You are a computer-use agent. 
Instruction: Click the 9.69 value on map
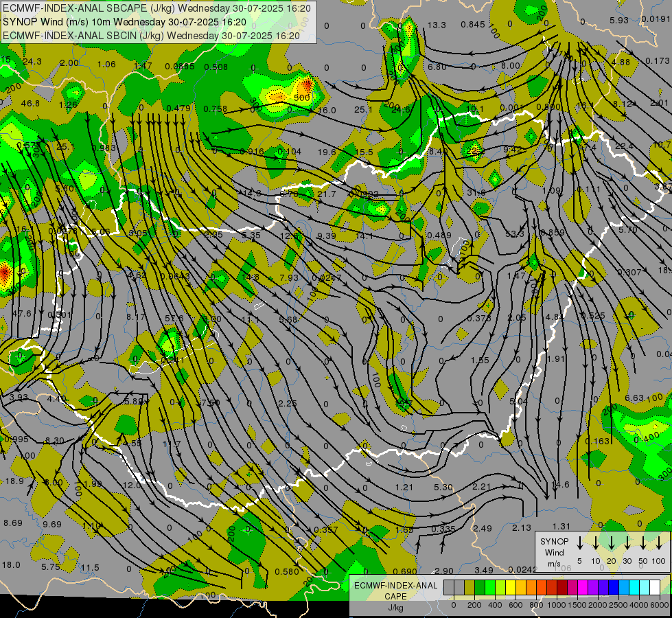tap(52, 524)
